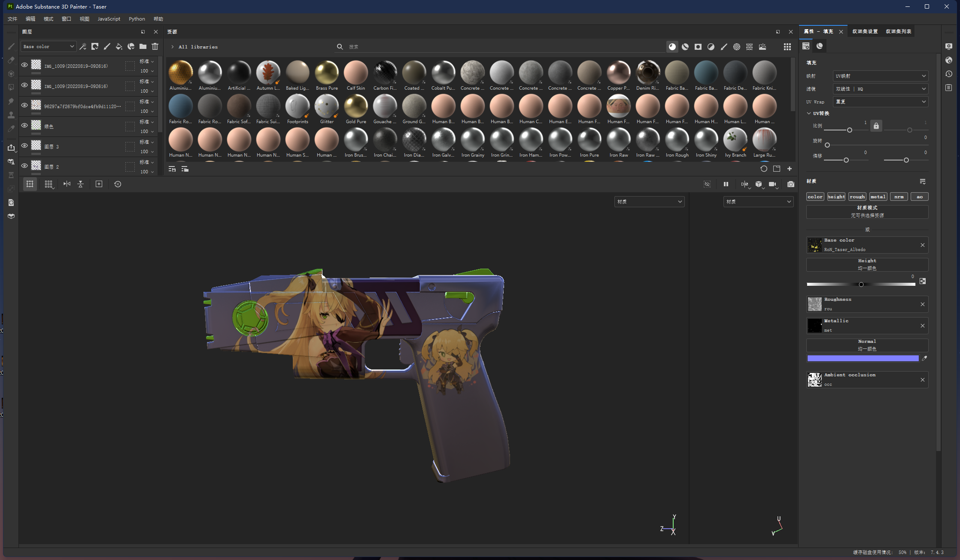Image resolution: width=960 pixels, height=560 pixels.
Task: Open the 映射 UV映射 dropdown
Action: (880, 76)
